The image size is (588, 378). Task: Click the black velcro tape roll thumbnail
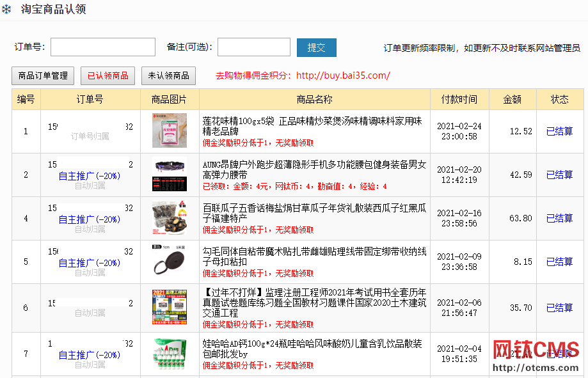click(170, 262)
